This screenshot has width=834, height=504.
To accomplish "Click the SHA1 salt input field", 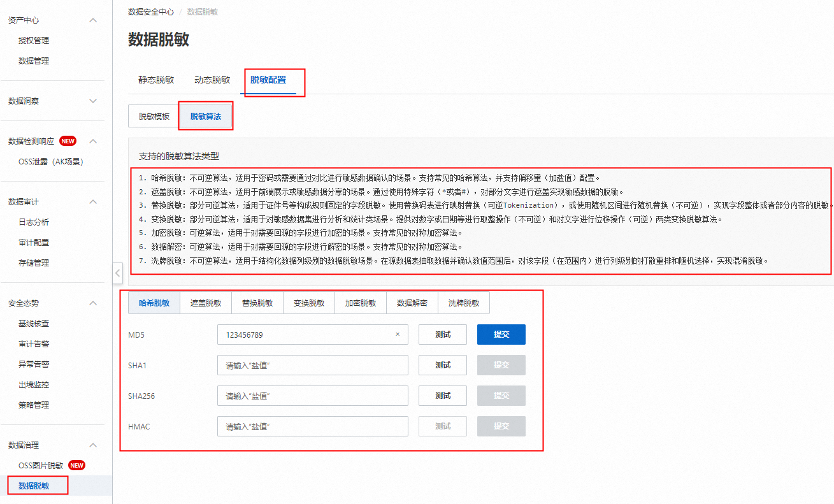I will pos(312,365).
